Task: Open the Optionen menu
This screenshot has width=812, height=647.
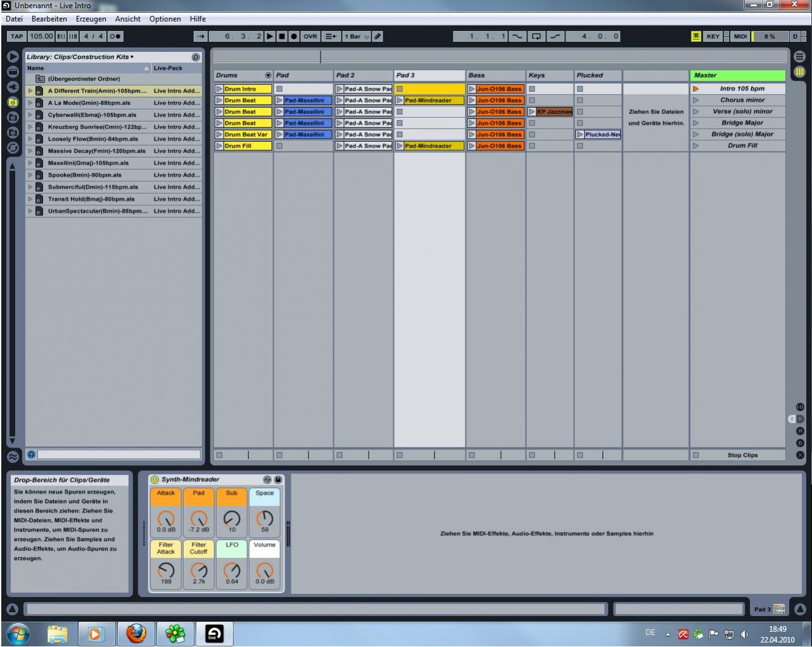Action: tap(165, 19)
